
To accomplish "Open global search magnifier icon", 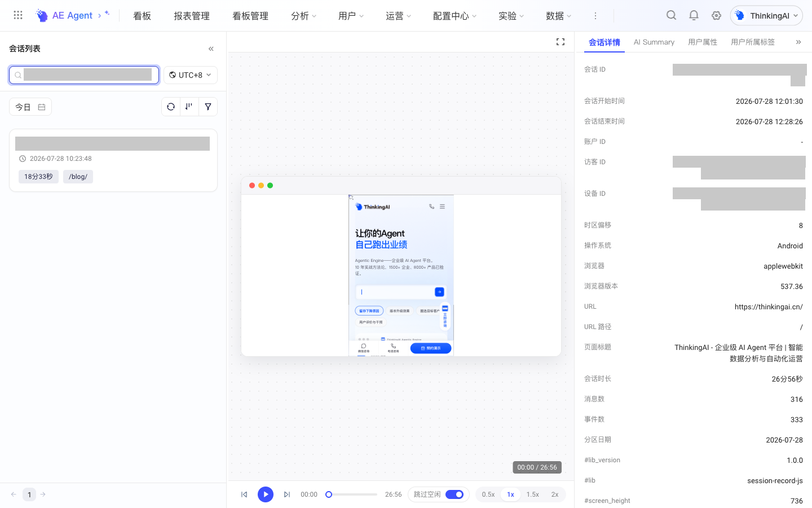I will point(671,15).
